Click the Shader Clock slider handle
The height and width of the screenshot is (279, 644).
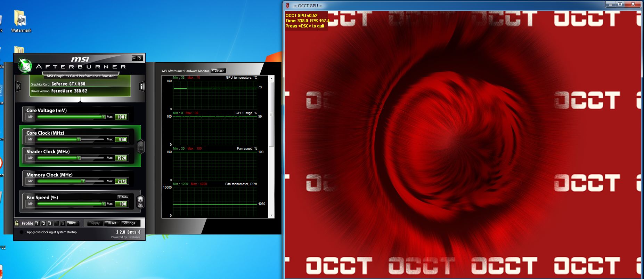[x=79, y=158]
